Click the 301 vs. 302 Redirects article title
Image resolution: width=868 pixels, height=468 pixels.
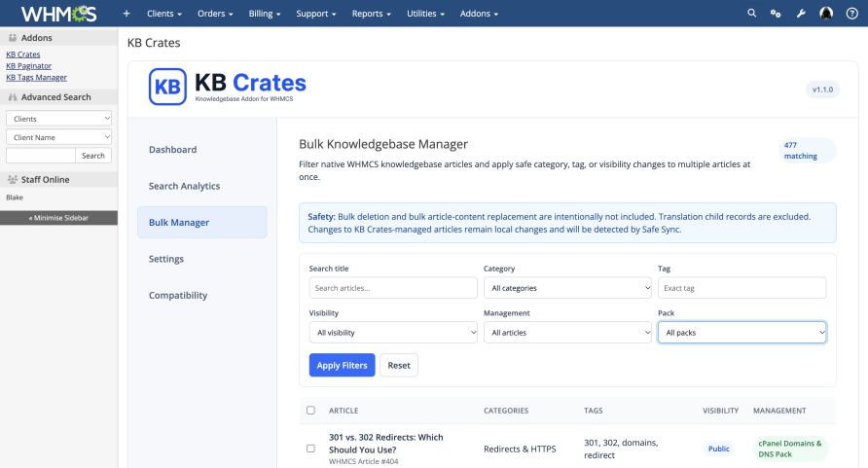click(x=386, y=443)
